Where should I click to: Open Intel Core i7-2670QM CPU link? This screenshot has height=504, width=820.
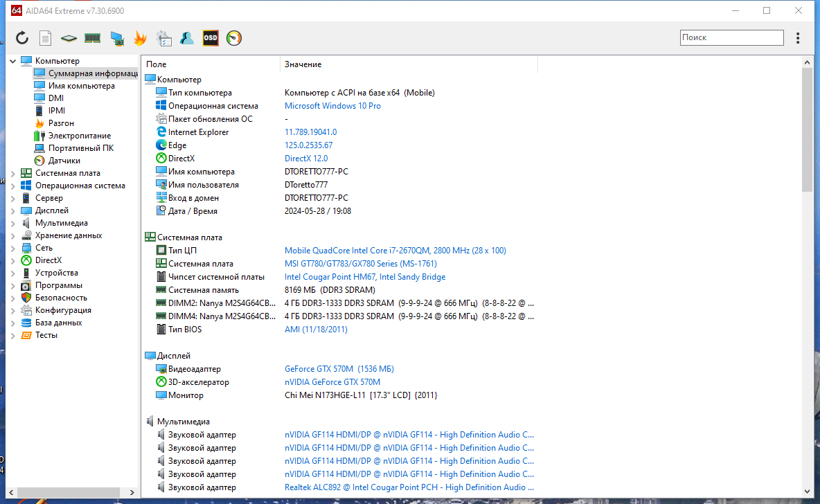tap(395, 251)
